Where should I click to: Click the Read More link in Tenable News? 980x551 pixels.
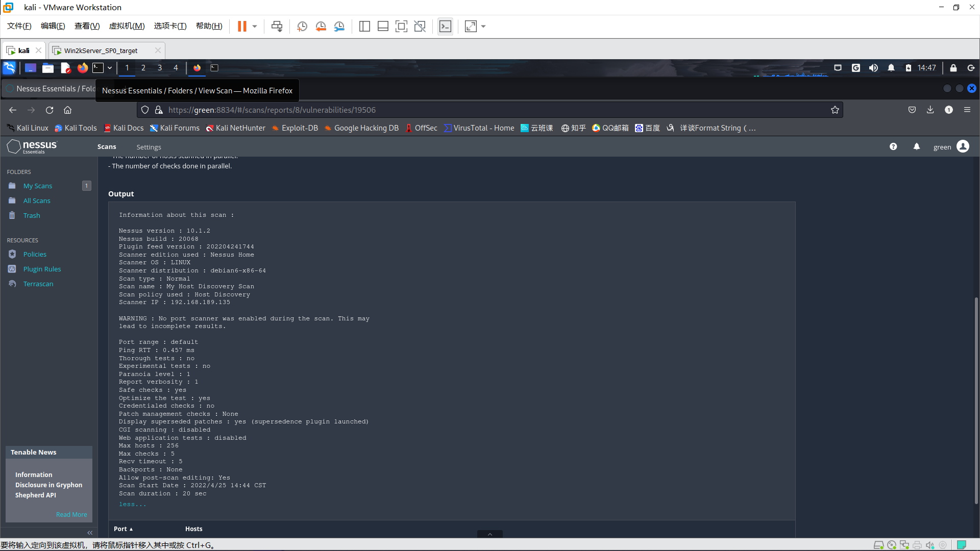coord(71,514)
